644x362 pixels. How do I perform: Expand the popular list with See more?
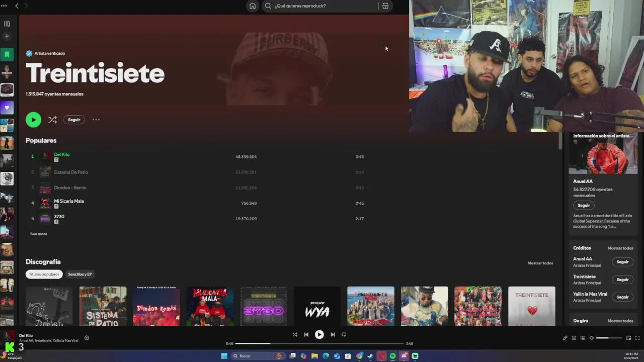(38, 234)
